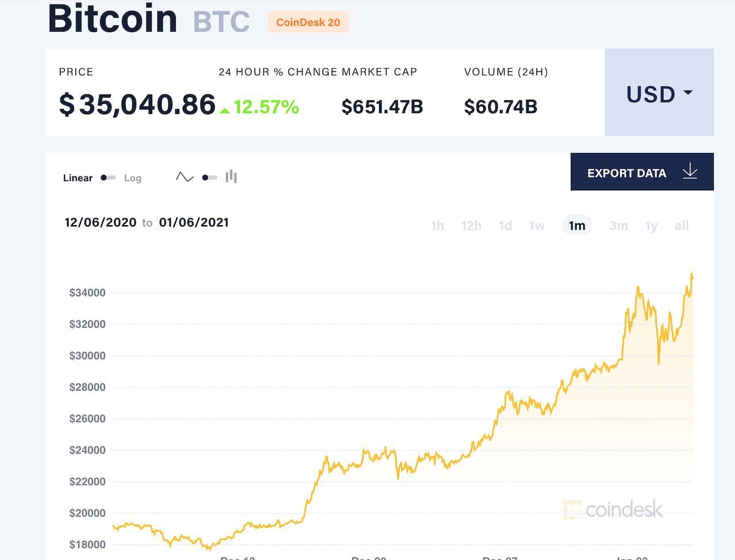Viewport: 735px width, 560px height.
Task: Click the EXPORT DATA button
Action: (x=642, y=172)
